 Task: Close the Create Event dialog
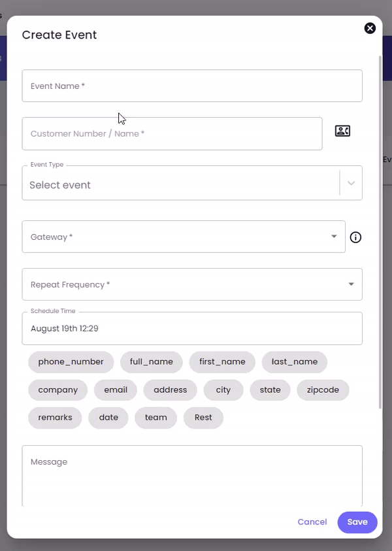pyautogui.click(x=370, y=28)
